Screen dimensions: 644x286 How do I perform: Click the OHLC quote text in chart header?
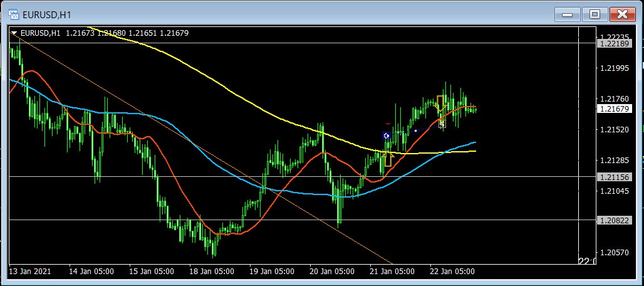(x=126, y=33)
